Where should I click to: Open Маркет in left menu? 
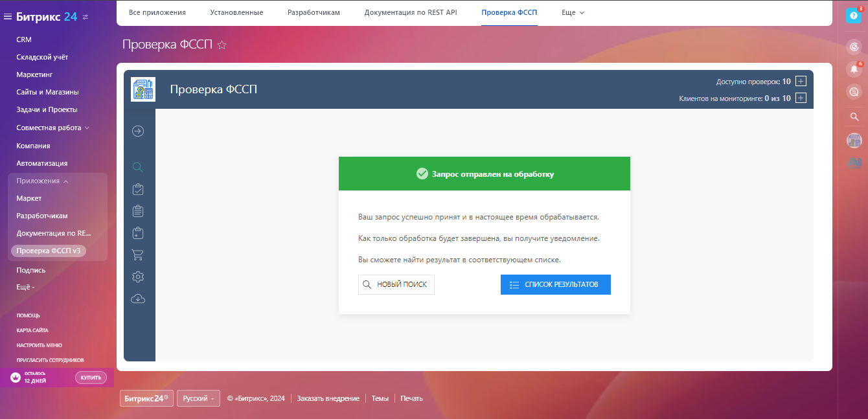pyautogui.click(x=29, y=198)
